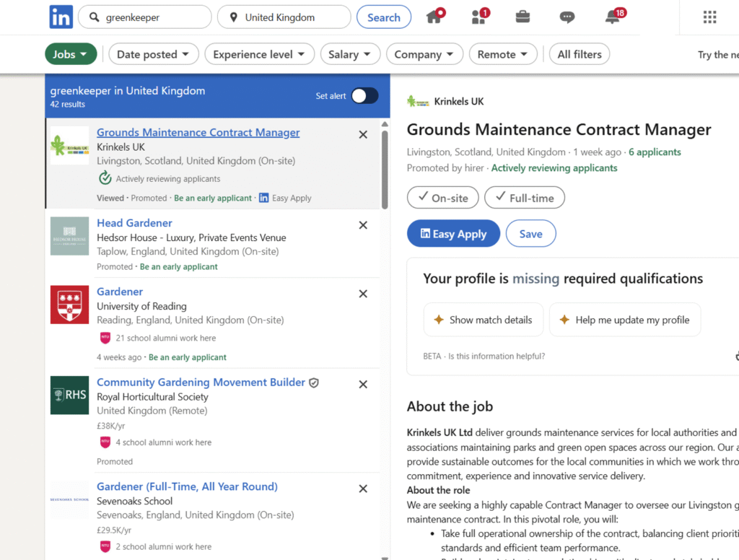Toggle the Full-time filter chip
Screen dimensions: 739x560
[524, 198]
